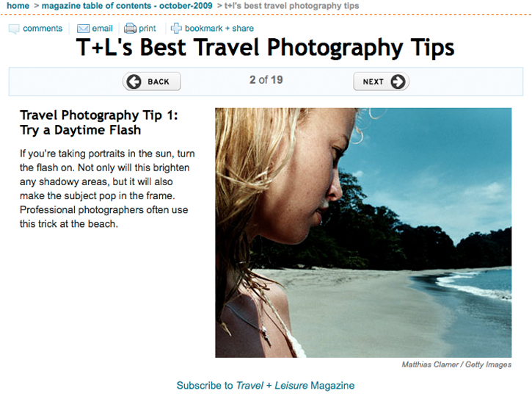Image resolution: width=532 pixels, height=396 pixels.
Task: Select the print link text
Action: pyautogui.click(x=147, y=29)
